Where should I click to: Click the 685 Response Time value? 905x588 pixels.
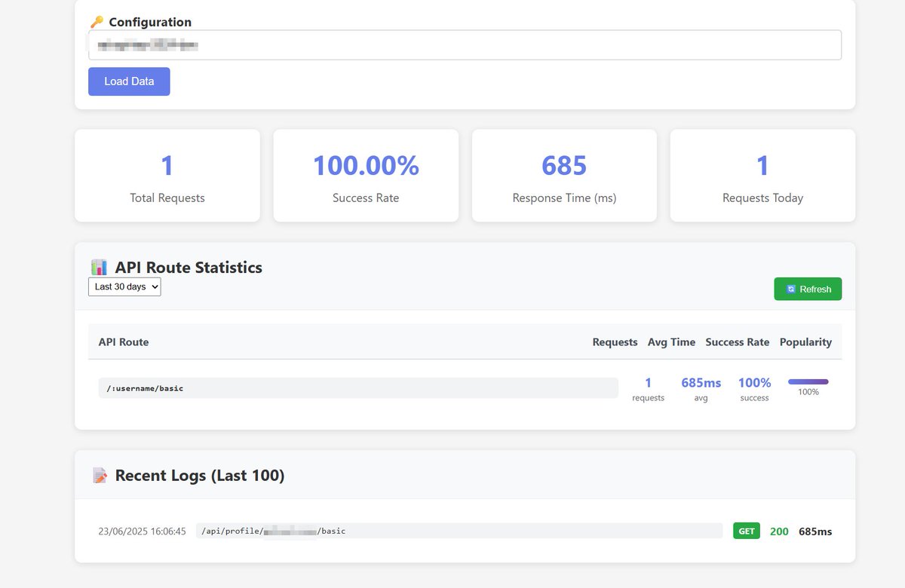click(564, 166)
